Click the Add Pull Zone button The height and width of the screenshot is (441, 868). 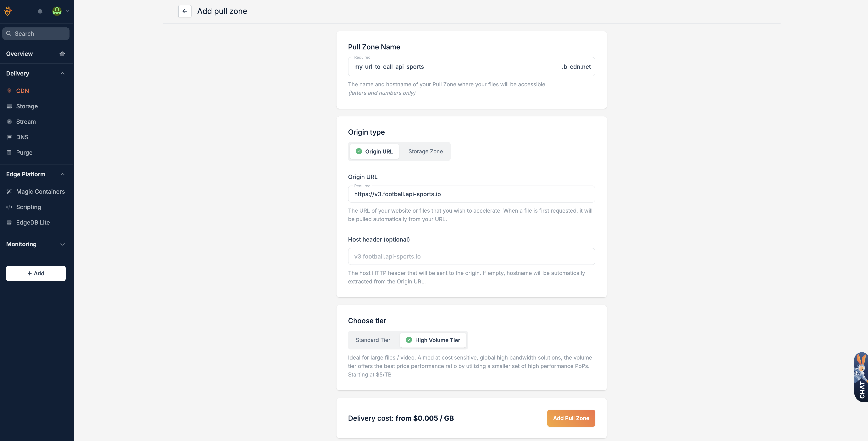point(571,418)
